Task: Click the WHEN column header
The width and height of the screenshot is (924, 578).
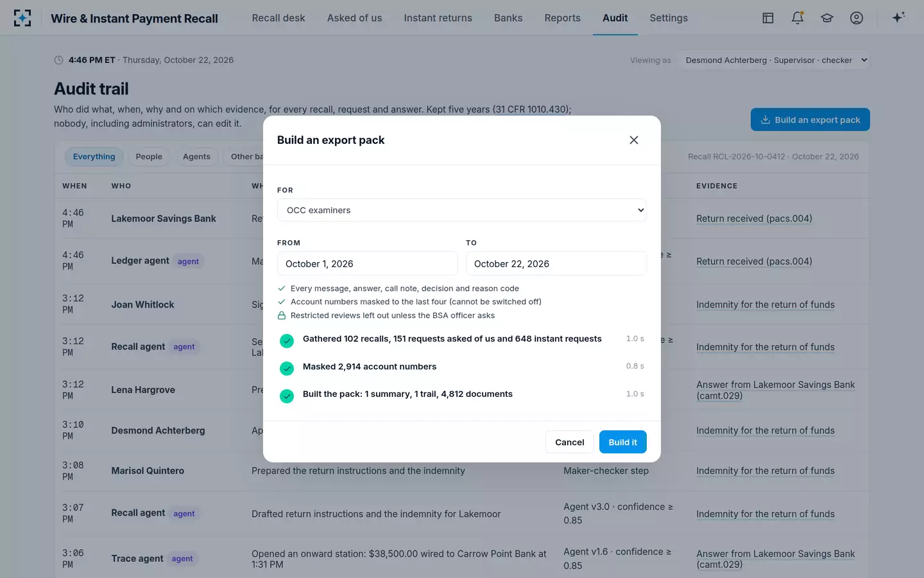Action: click(x=74, y=186)
